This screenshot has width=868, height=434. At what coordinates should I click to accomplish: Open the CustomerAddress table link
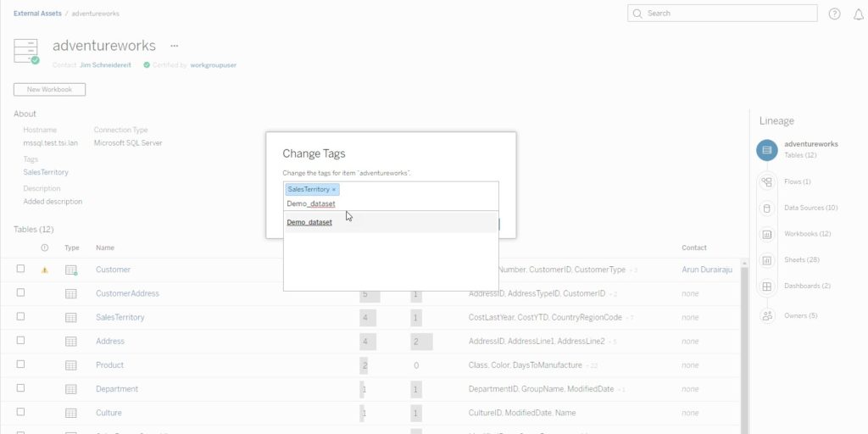point(127,293)
